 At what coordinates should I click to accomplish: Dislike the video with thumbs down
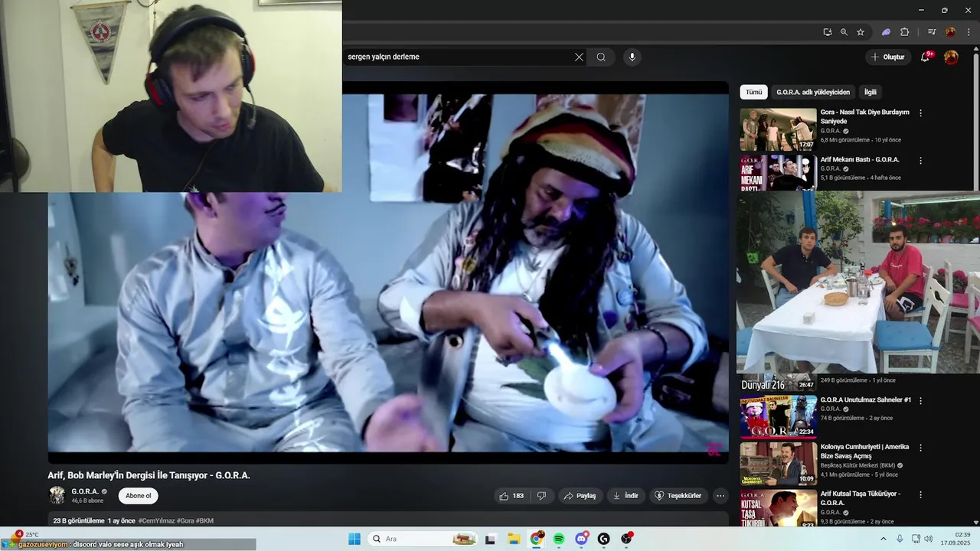[x=541, y=496]
